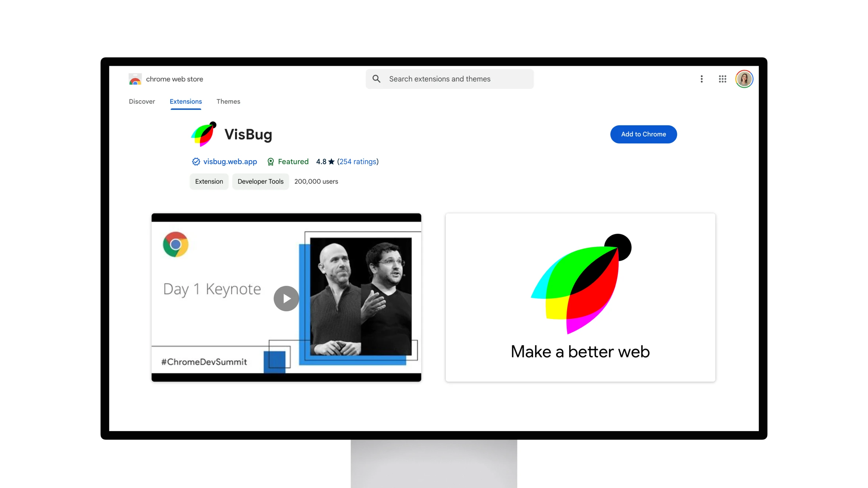Viewport: 868px width, 488px height.
Task: Switch to the Discover tab
Action: point(142,101)
